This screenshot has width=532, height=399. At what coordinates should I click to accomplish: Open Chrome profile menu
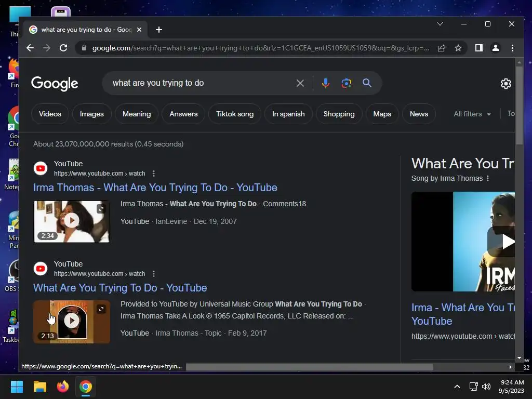(x=495, y=48)
